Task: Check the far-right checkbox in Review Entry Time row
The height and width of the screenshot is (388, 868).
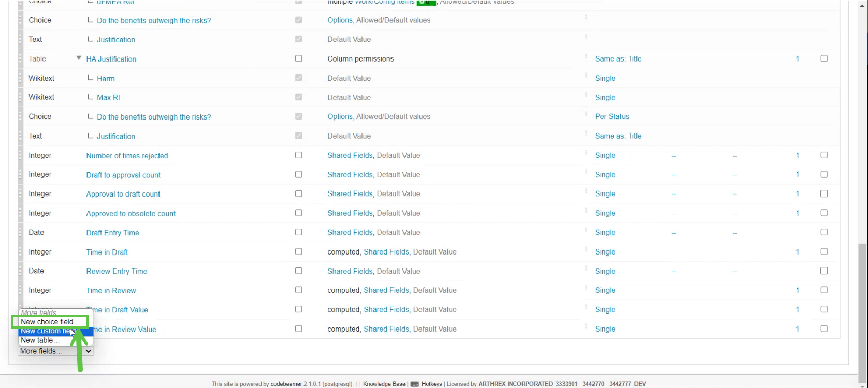Action: tap(824, 271)
